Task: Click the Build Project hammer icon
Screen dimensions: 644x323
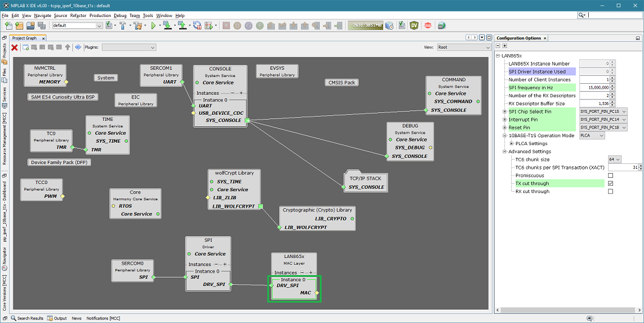Action: pyautogui.click(x=123, y=25)
